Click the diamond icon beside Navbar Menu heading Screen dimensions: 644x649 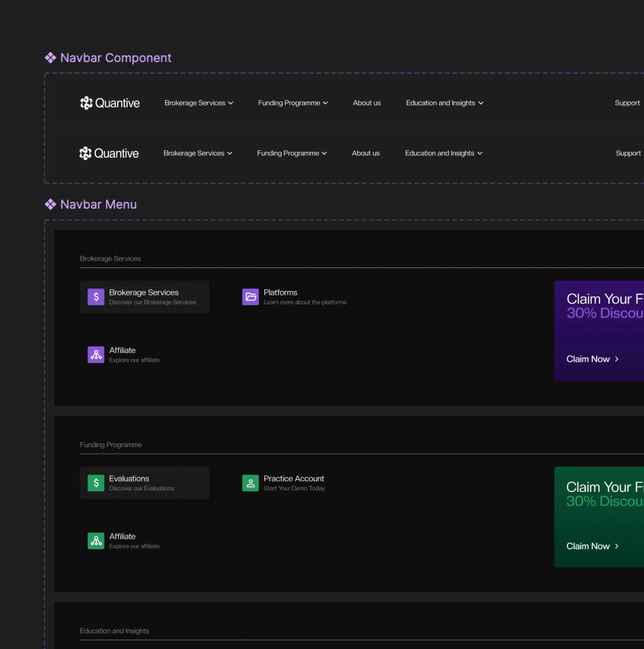[50, 204]
